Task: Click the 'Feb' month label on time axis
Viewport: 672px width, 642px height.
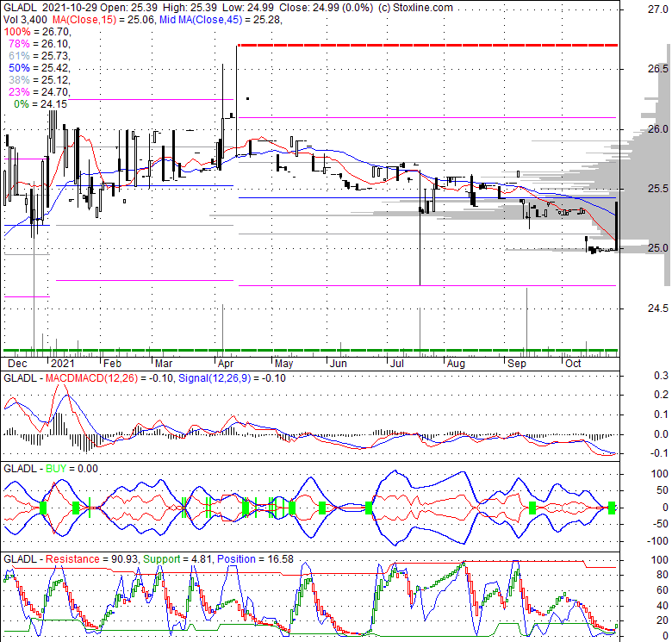Action: [112, 364]
